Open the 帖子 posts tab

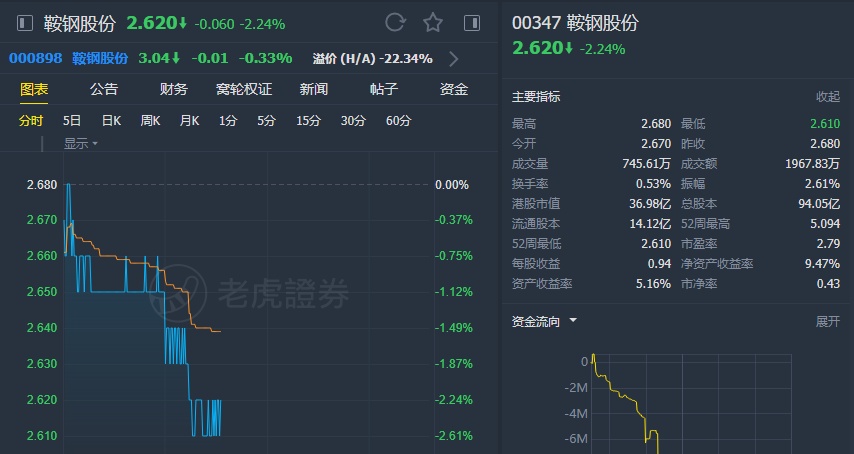384,89
